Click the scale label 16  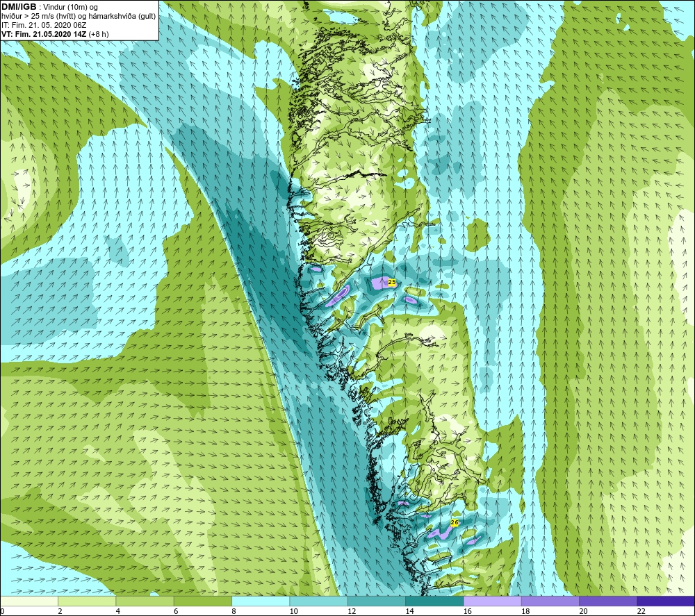click(x=468, y=611)
